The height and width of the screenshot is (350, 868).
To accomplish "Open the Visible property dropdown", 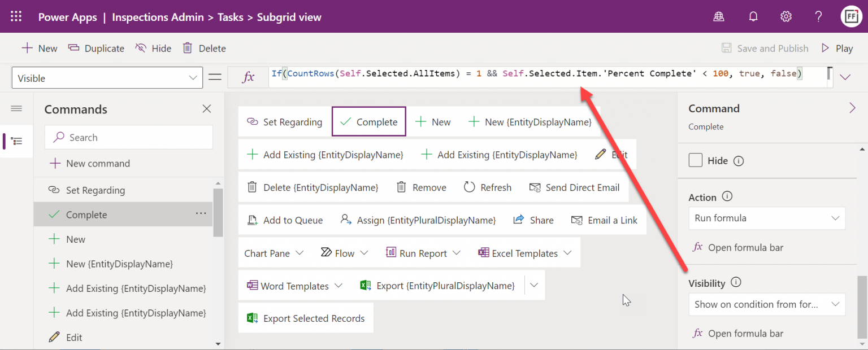I will [107, 78].
